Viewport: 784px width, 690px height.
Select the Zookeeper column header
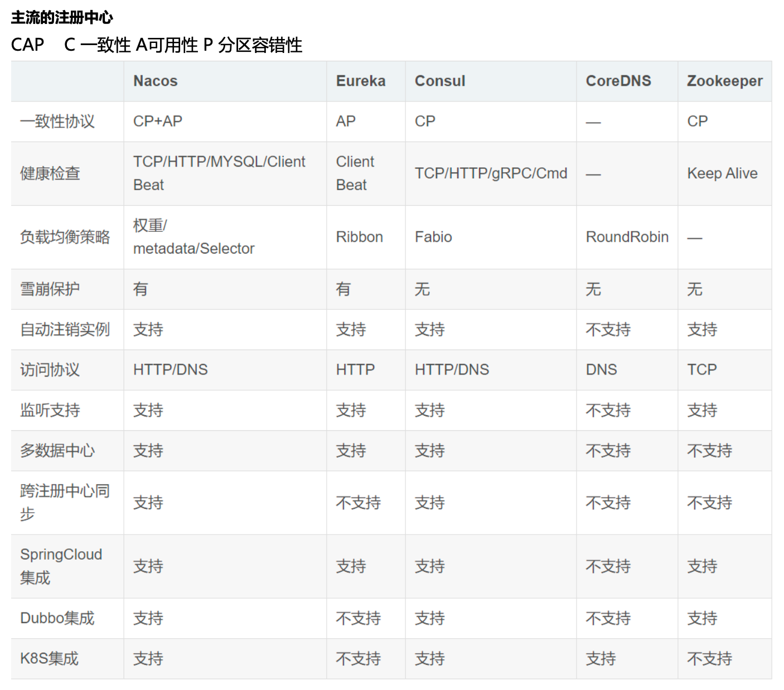pyautogui.click(x=724, y=81)
